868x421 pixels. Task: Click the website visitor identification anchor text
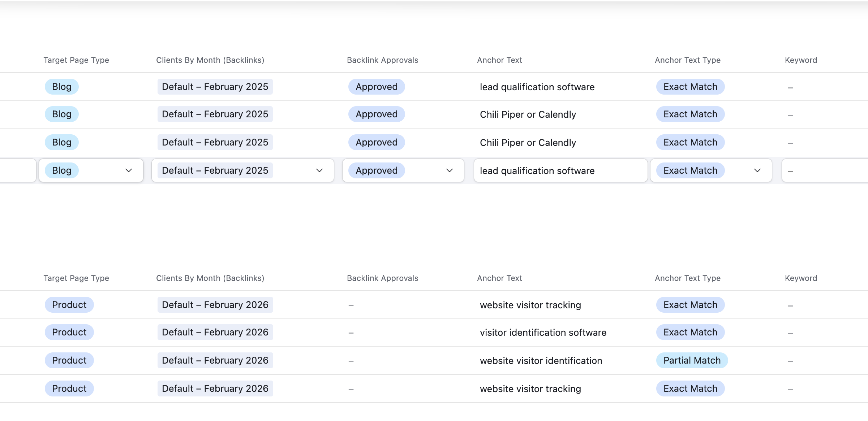click(541, 361)
